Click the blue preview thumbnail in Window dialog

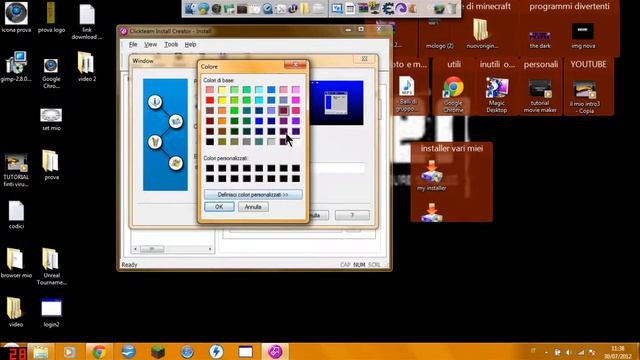point(336,103)
